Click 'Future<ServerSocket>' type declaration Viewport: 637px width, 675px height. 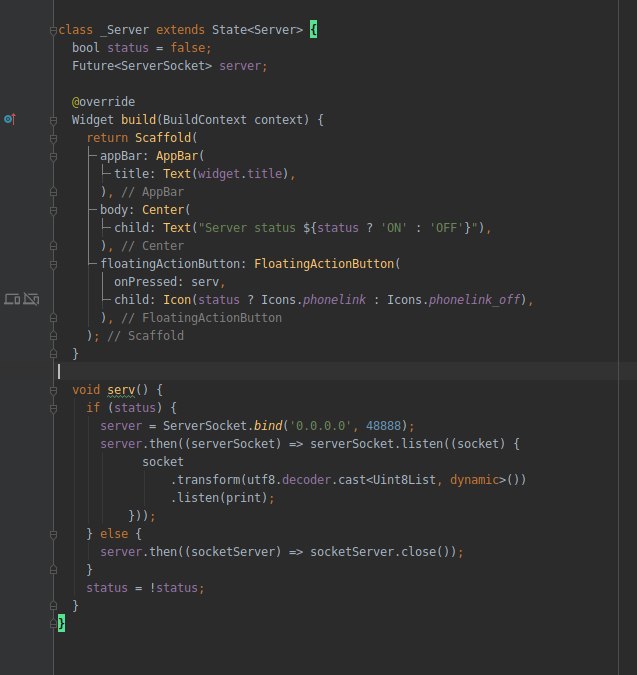pyautogui.click(x=142, y=66)
